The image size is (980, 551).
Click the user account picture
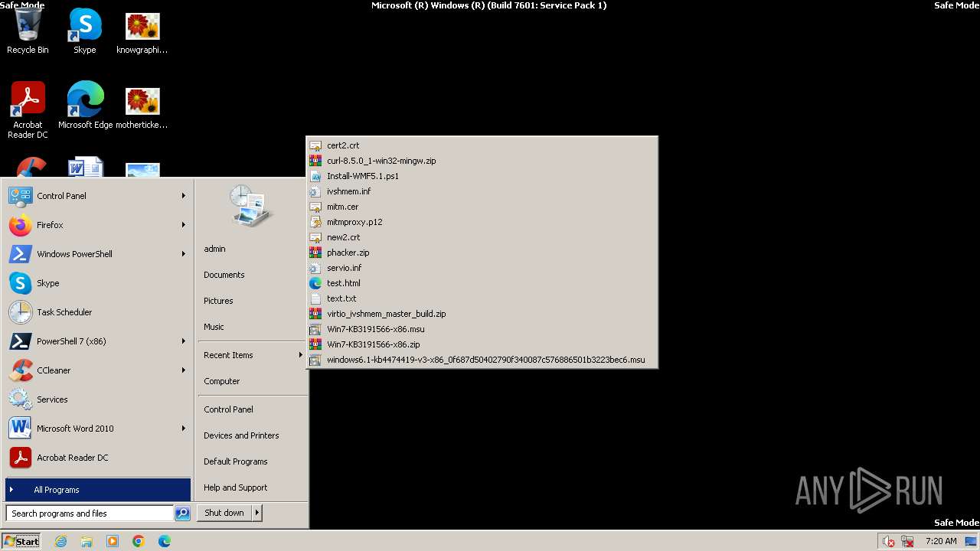(x=251, y=206)
